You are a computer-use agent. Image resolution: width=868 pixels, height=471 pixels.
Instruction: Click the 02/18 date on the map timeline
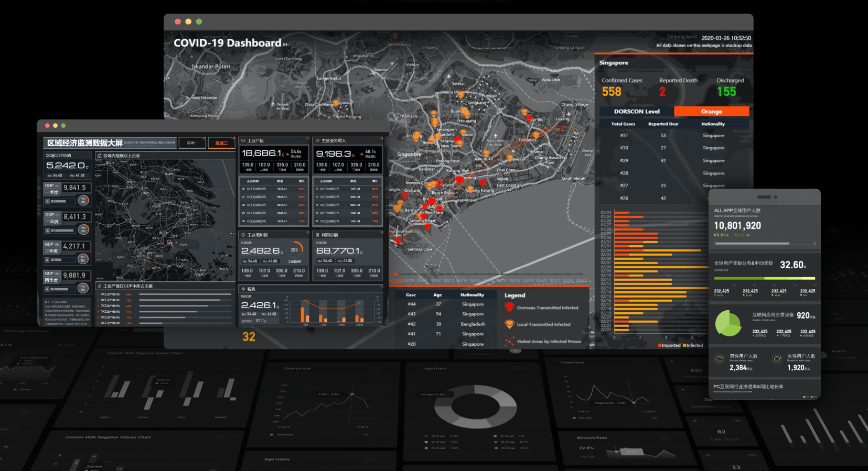515,280
